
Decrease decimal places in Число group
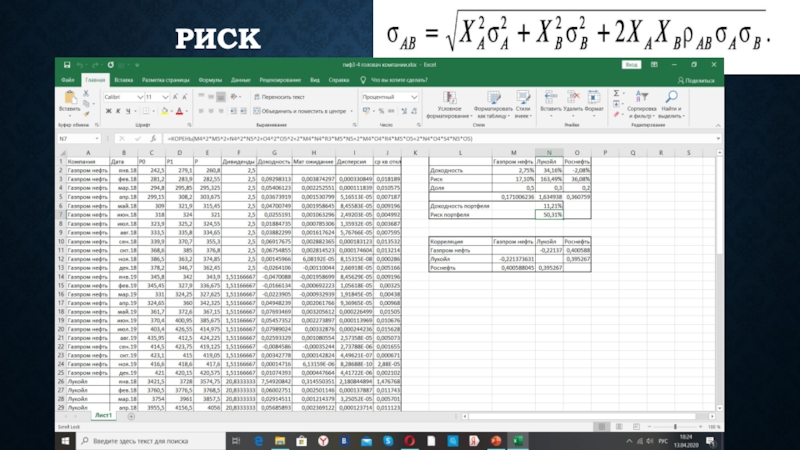pos(414,111)
